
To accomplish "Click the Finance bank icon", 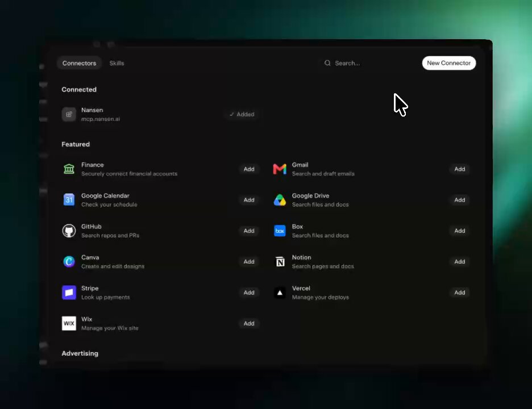I will click(x=69, y=169).
